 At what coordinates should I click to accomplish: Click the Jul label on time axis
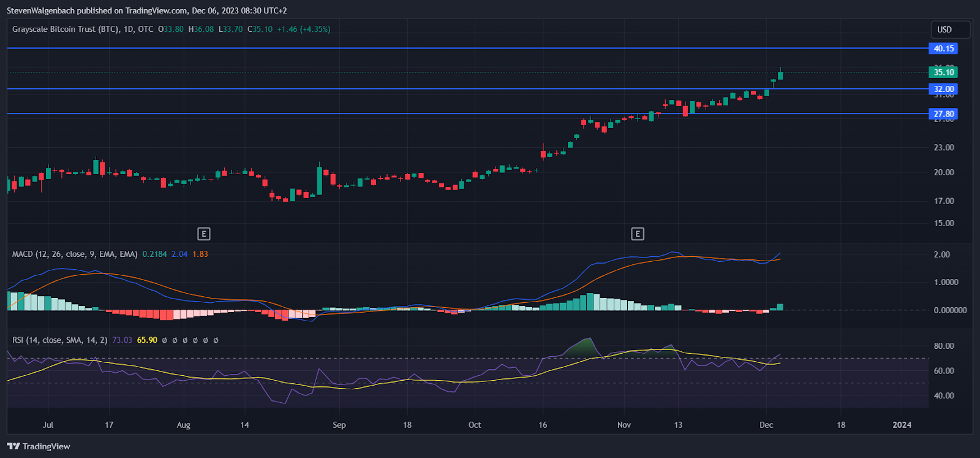coord(48,425)
